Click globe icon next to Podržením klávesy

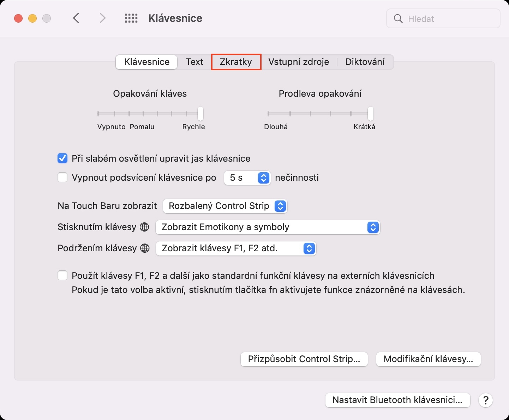[145, 248]
